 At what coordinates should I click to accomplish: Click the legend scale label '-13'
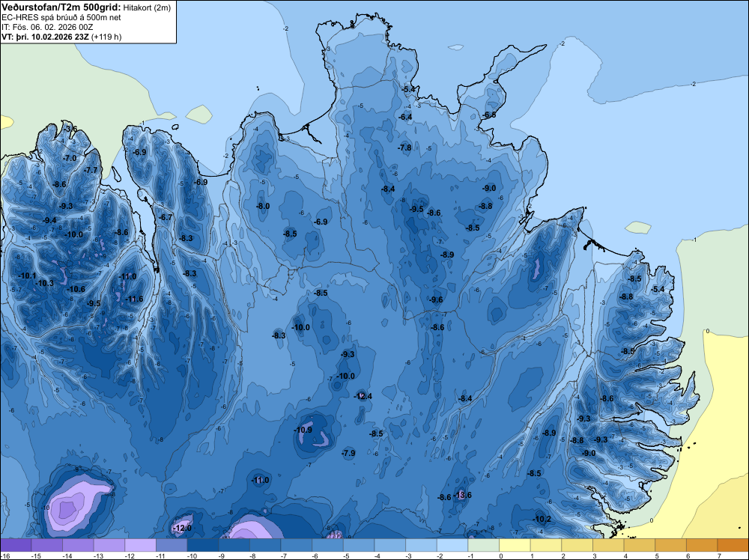click(97, 556)
